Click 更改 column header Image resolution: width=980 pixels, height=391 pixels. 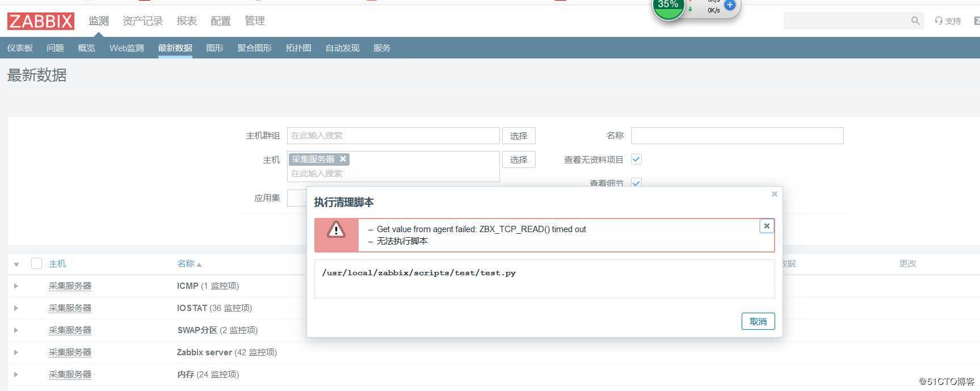pyautogui.click(x=907, y=263)
